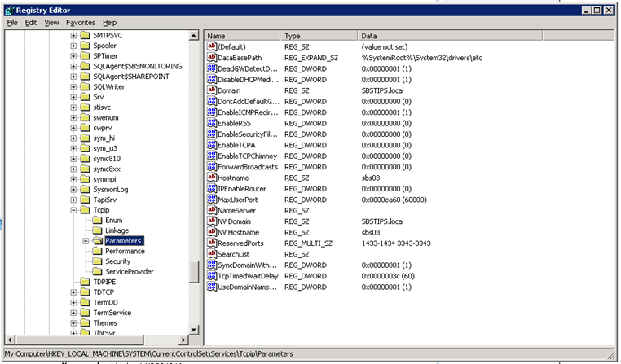
Task: Select the EnableTCPChimney value entry
Action: [x=247, y=156]
